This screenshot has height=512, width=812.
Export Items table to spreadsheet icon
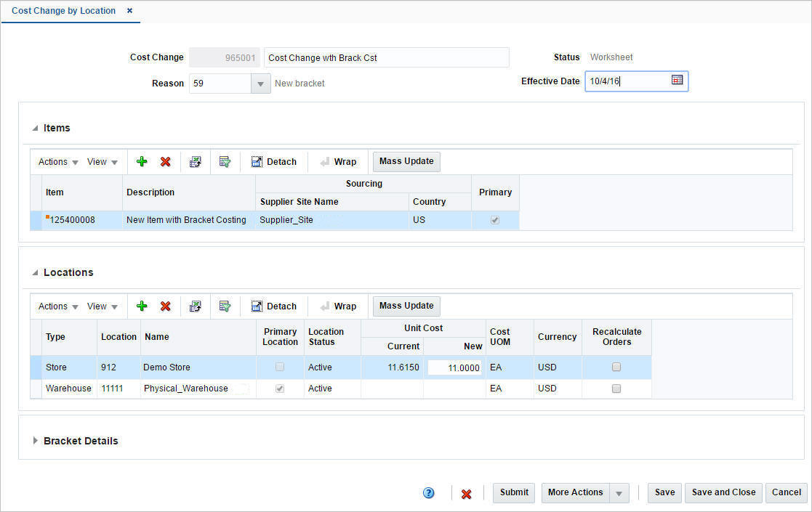(196, 162)
